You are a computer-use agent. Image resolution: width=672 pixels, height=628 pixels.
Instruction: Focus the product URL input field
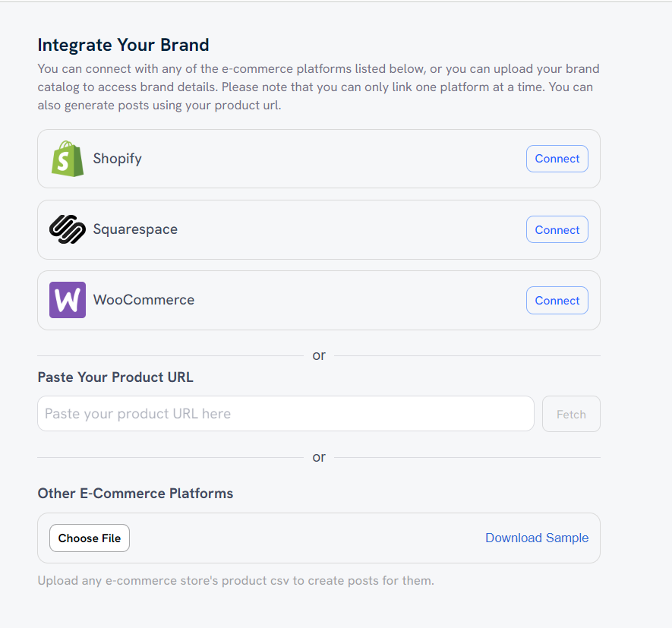click(x=286, y=414)
